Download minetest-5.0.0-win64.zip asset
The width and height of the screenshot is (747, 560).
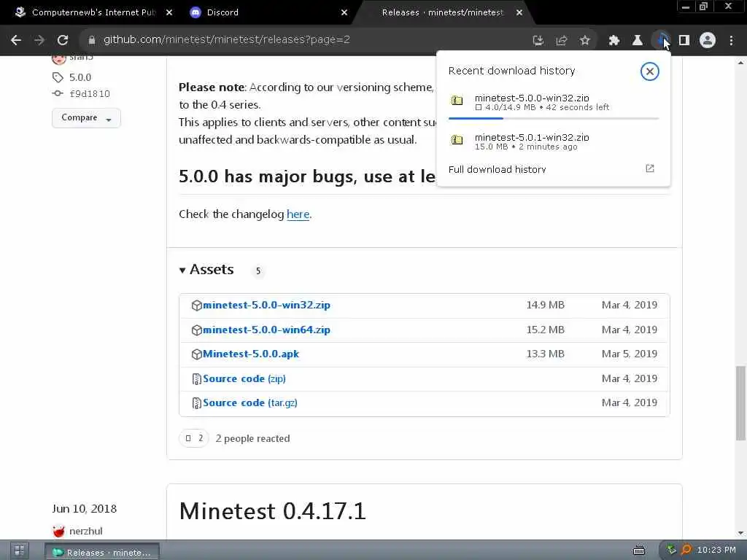[266, 330]
